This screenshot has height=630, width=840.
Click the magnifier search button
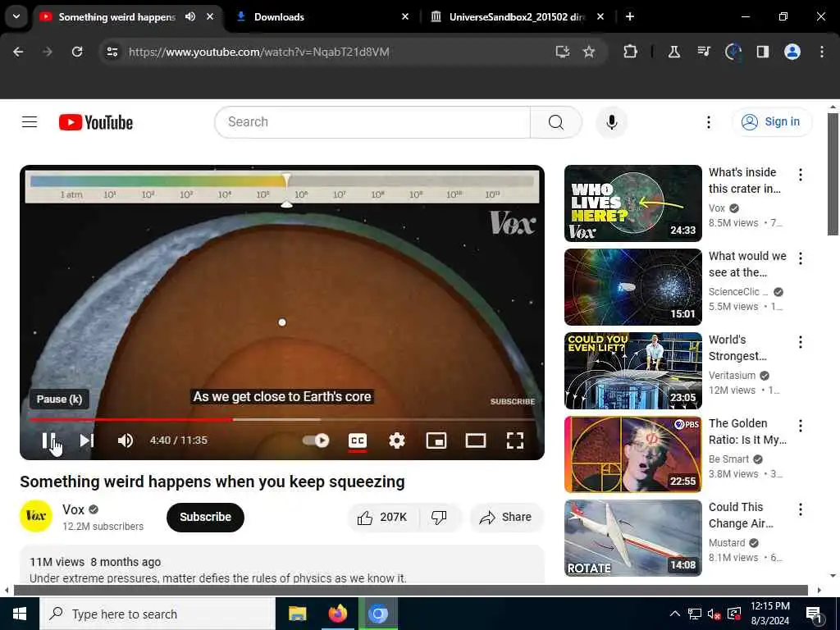tap(556, 122)
